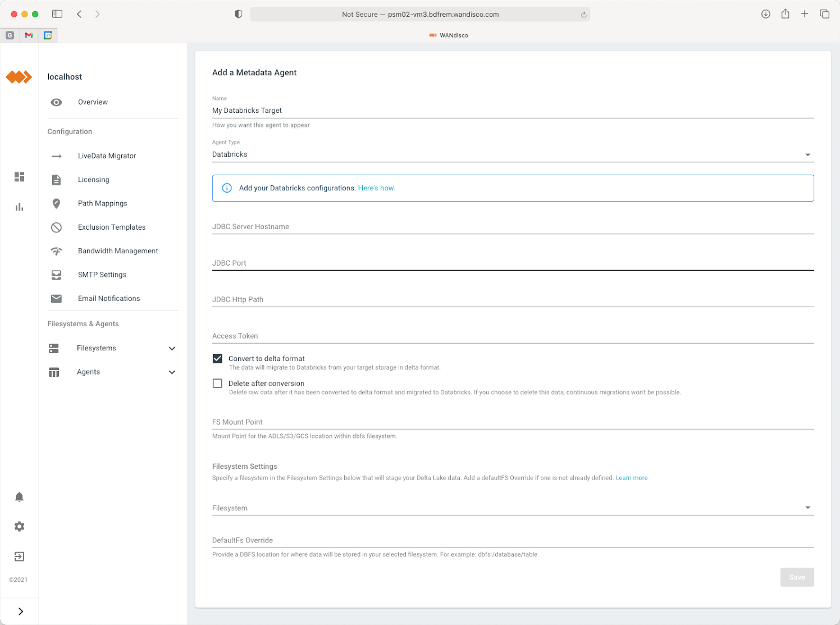Viewport: 840px width, 625px height.
Task: Click the Safari privacy shield icon
Action: (238, 14)
